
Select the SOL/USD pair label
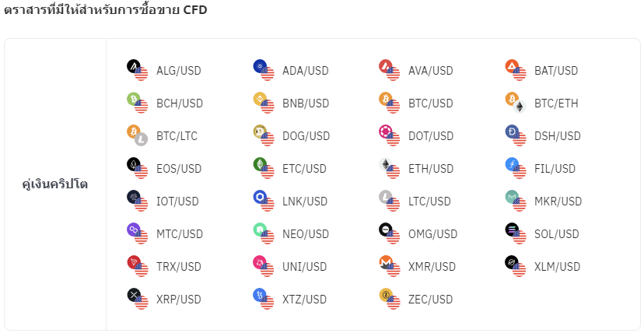coord(556,234)
